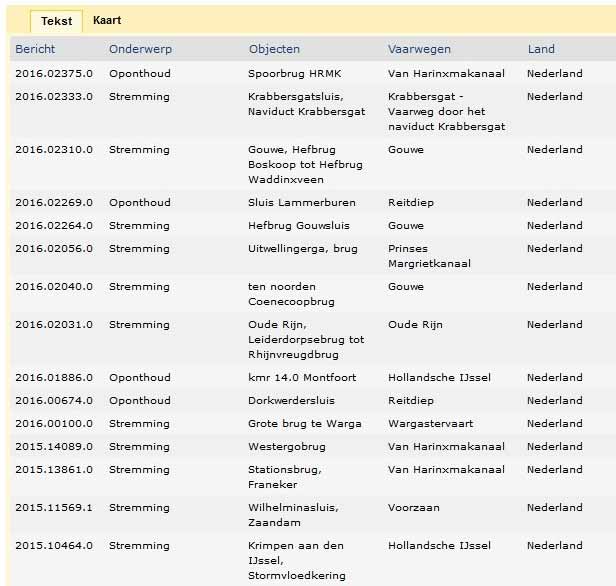Select the Hefbrug Gouwsluis entry

coord(299,226)
